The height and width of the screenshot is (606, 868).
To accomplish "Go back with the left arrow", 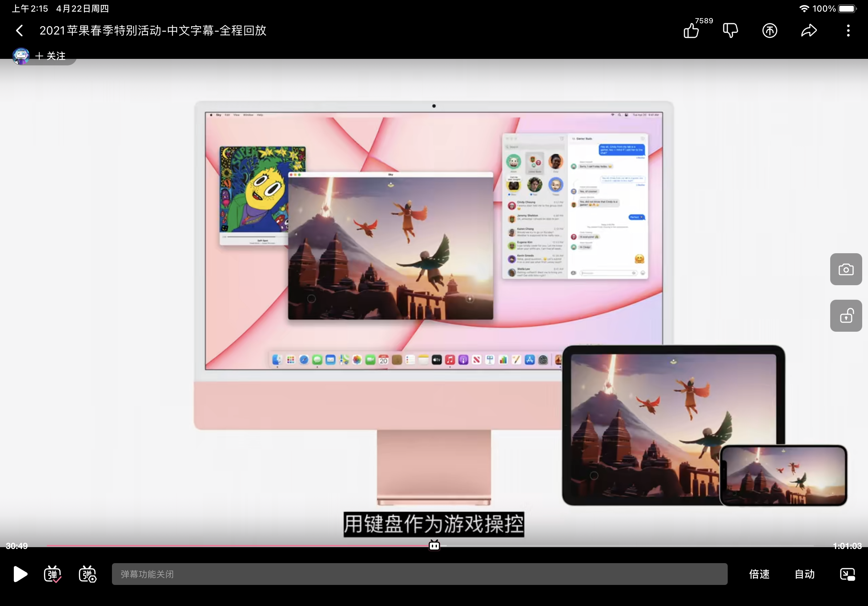I will pos(20,30).
